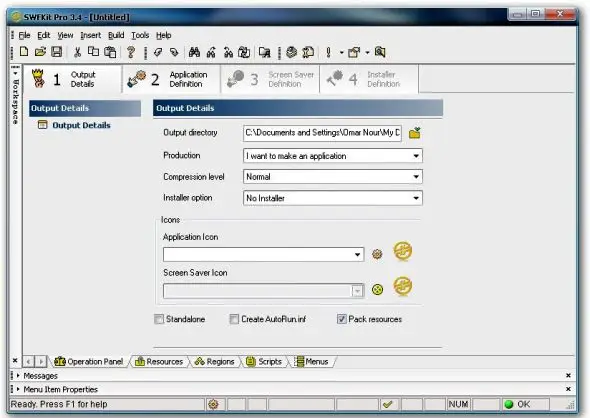Open dropdown arrow next to exclamation icon
Screen dimensions: 590x418
tap(341, 53)
